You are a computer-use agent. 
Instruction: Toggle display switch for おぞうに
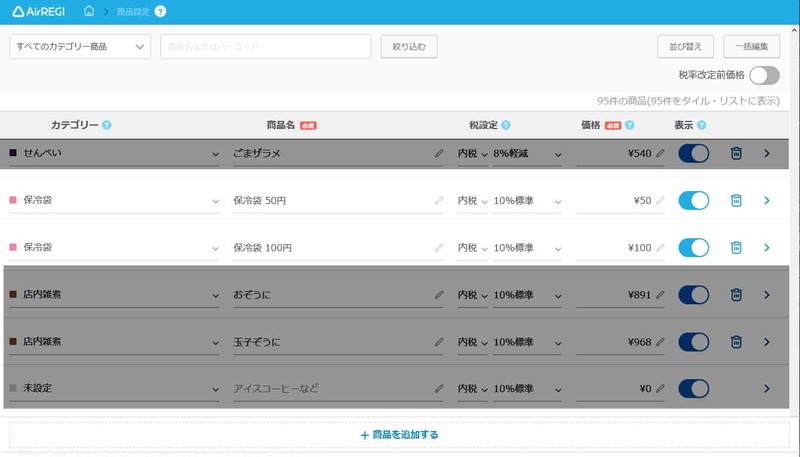pos(693,295)
